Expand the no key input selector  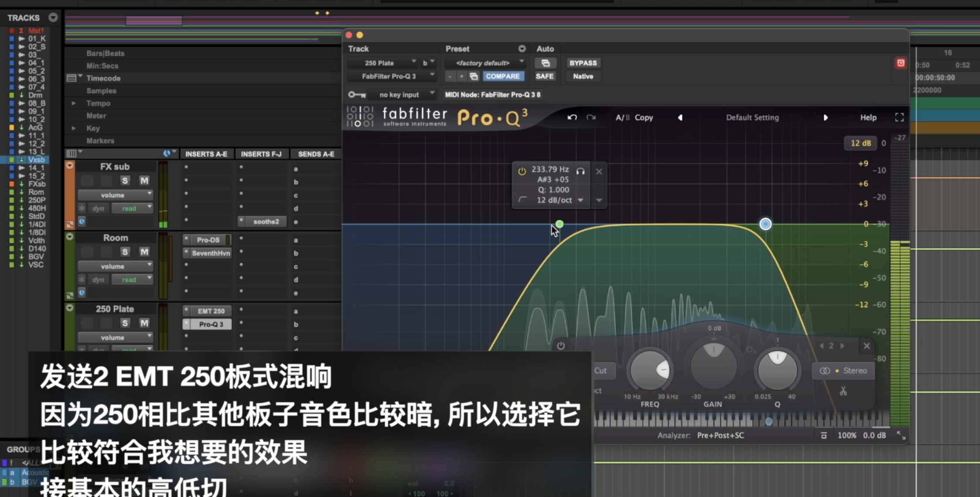click(402, 95)
